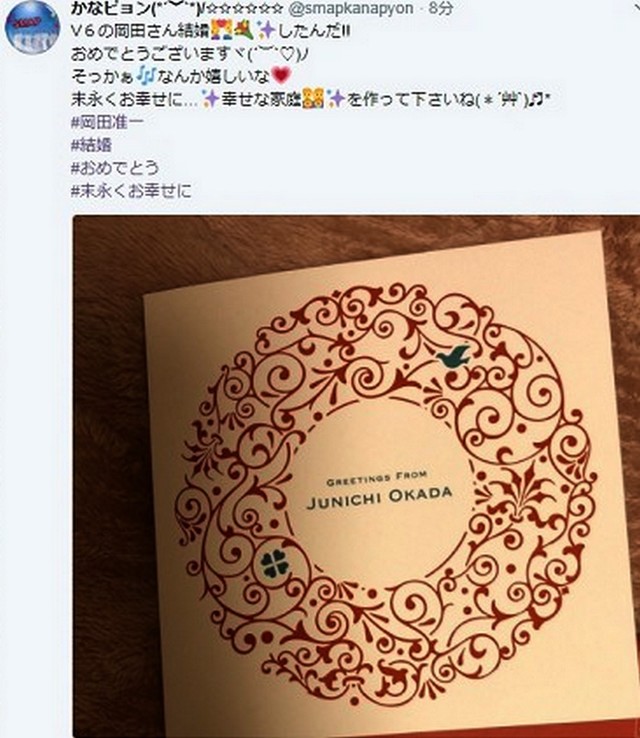
Task: Select the #結婚 hashtag
Action: [x=91, y=145]
